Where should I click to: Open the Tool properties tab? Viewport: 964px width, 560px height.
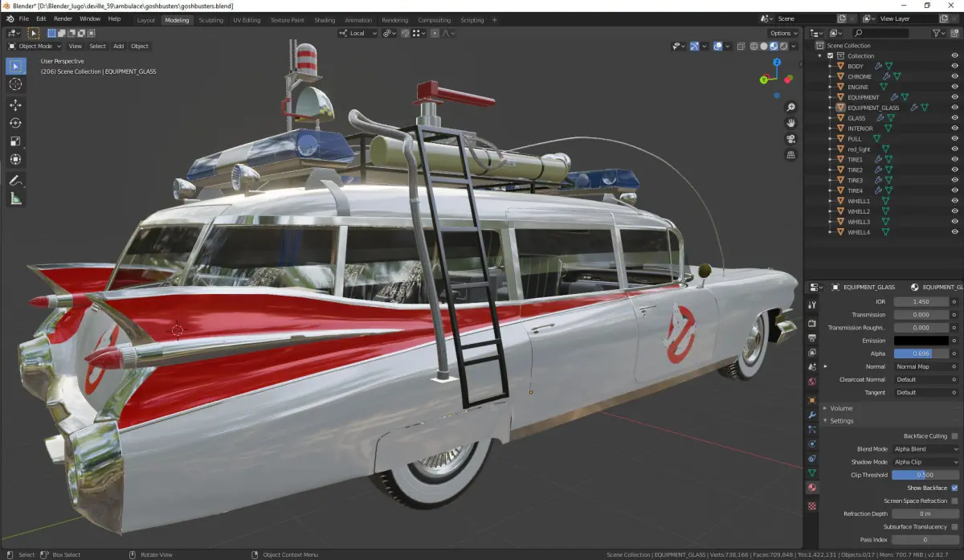click(x=812, y=305)
